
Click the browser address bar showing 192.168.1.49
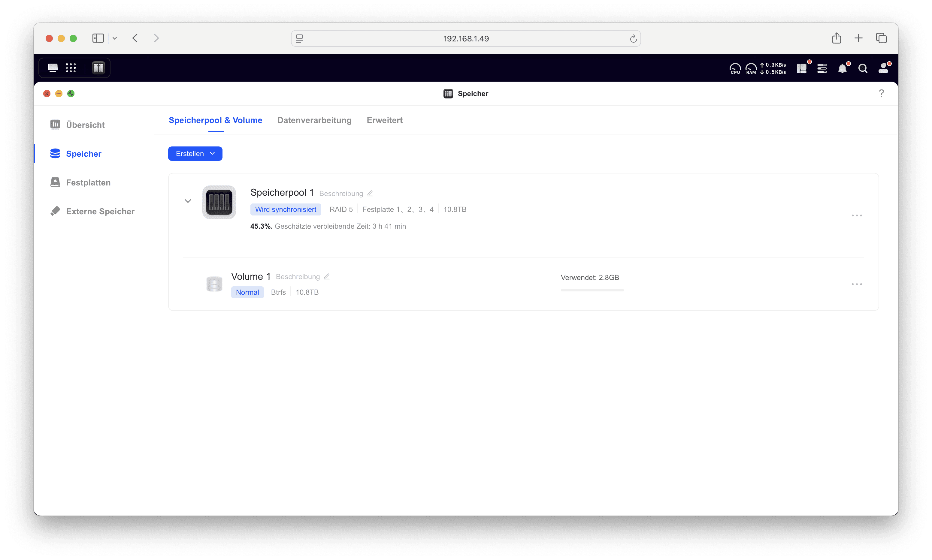(465, 38)
